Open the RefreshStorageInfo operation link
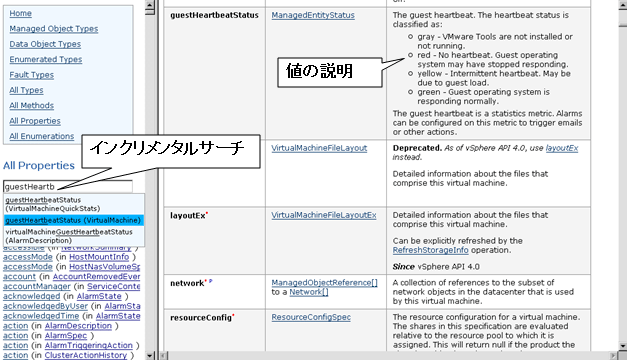 pyautogui.click(x=430, y=250)
